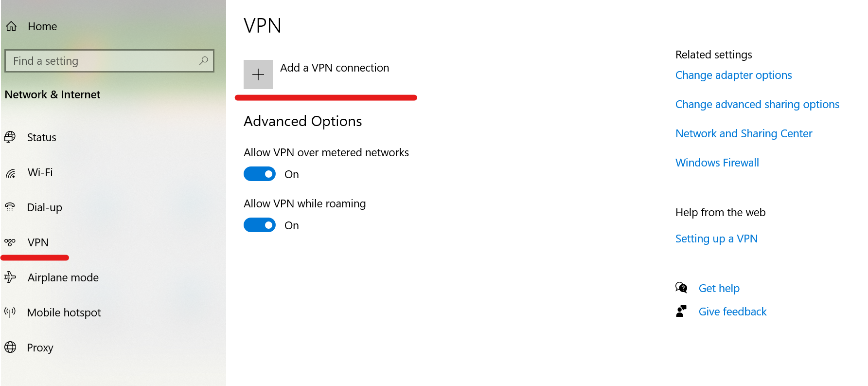Click the Get help chat icon

pos(681,288)
